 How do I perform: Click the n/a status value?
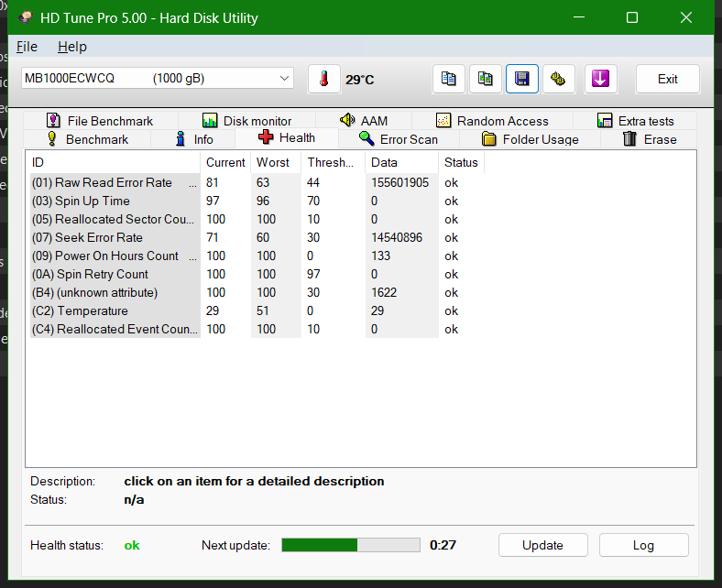point(134,499)
